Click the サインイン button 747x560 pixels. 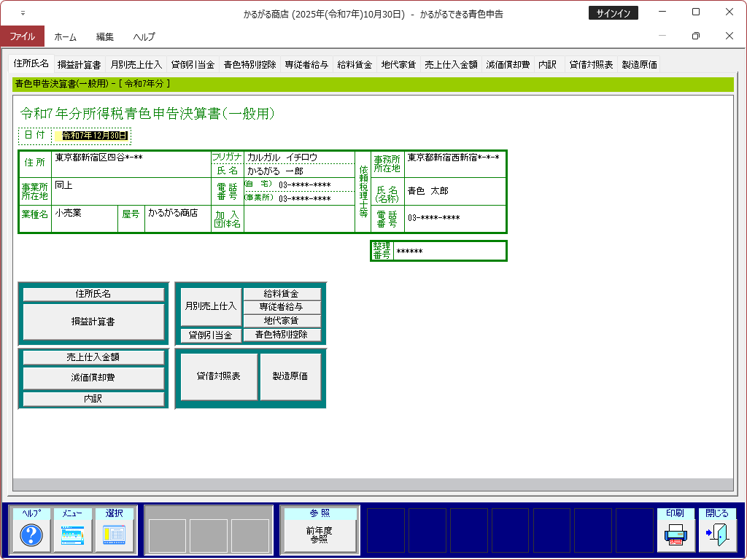click(614, 13)
